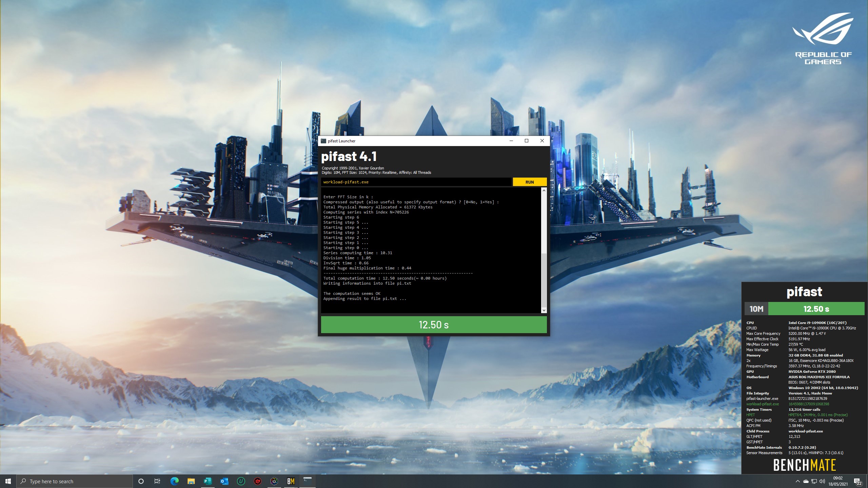Switch to pifast console taskbar icon
The image size is (868, 488).
[308, 481]
